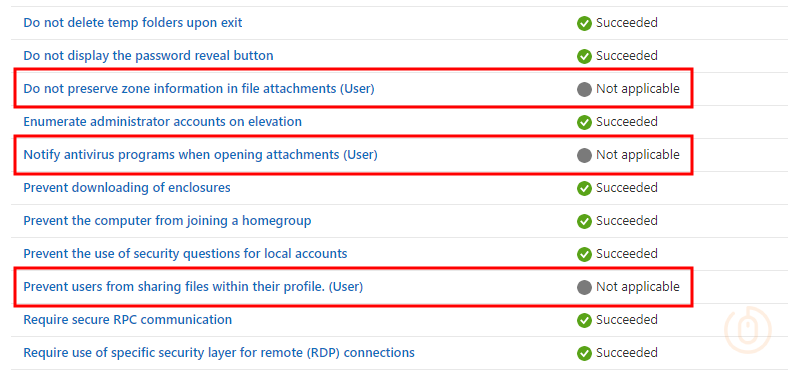Open Prevent users from sharing files within profile

(x=193, y=287)
